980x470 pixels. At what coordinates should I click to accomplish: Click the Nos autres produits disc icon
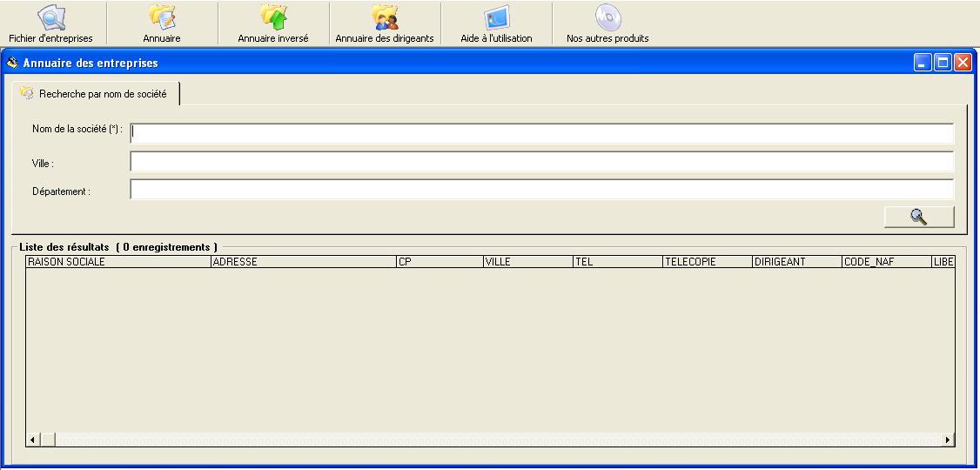(607, 18)
